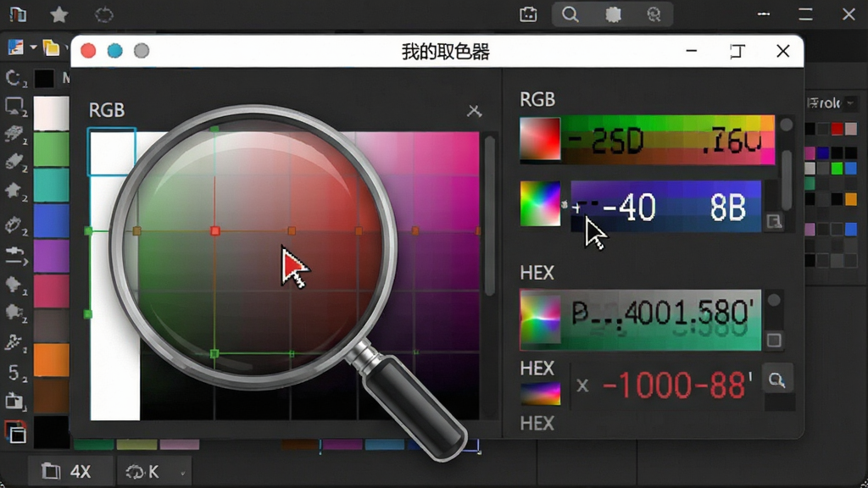Click the rainbow wheel preview beside -40 8B
Image resolution: width=868 pixels, height=488 pixels.
(x=540, y=203)
